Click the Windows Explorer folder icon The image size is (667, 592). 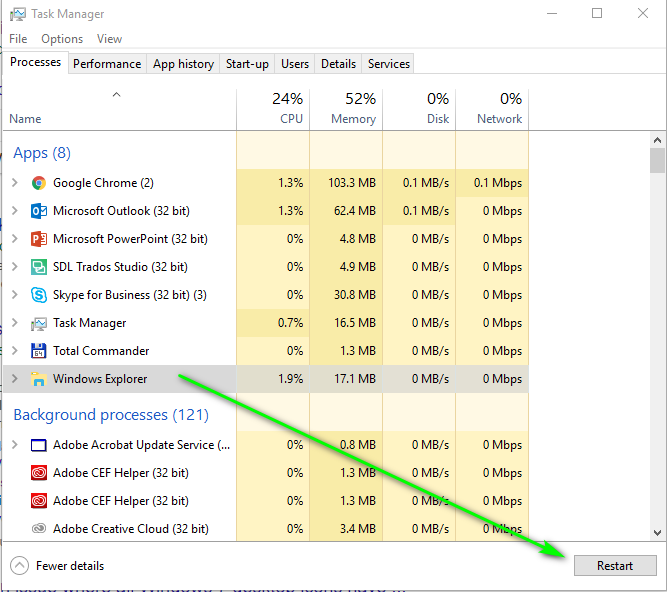pos(39,379)
